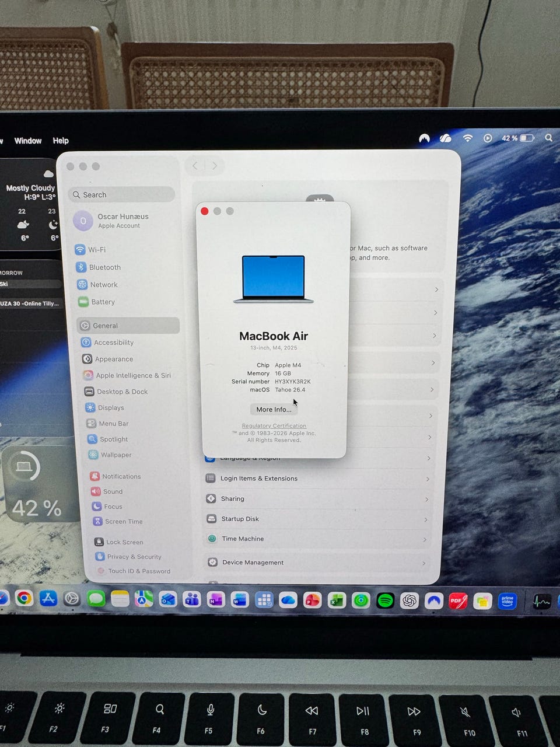Open Displays settings
The image size is (560, 747).
point(105,407)
